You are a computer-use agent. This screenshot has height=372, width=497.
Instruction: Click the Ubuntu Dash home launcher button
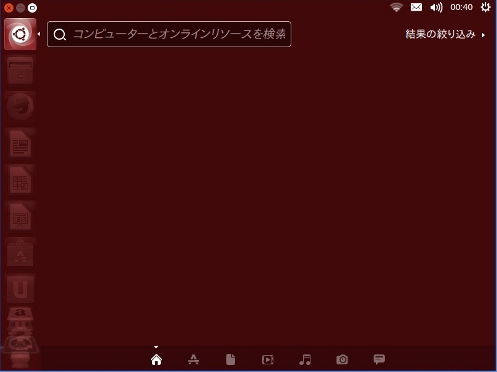click(20, 34)
